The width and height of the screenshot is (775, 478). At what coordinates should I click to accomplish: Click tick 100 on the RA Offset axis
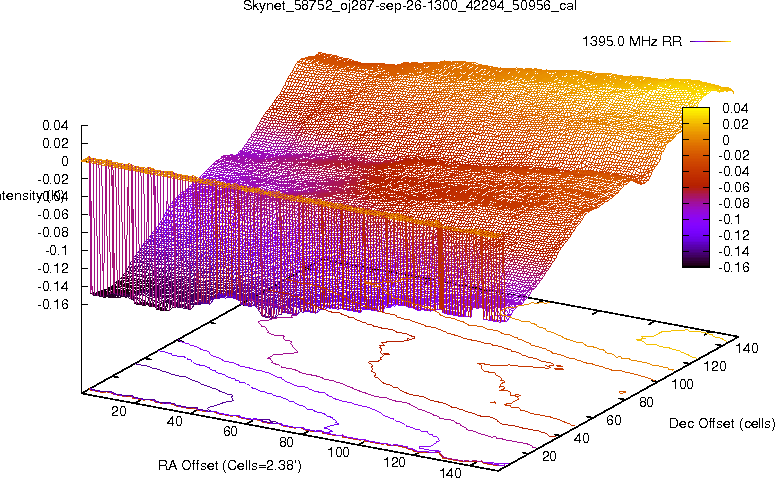339,452
